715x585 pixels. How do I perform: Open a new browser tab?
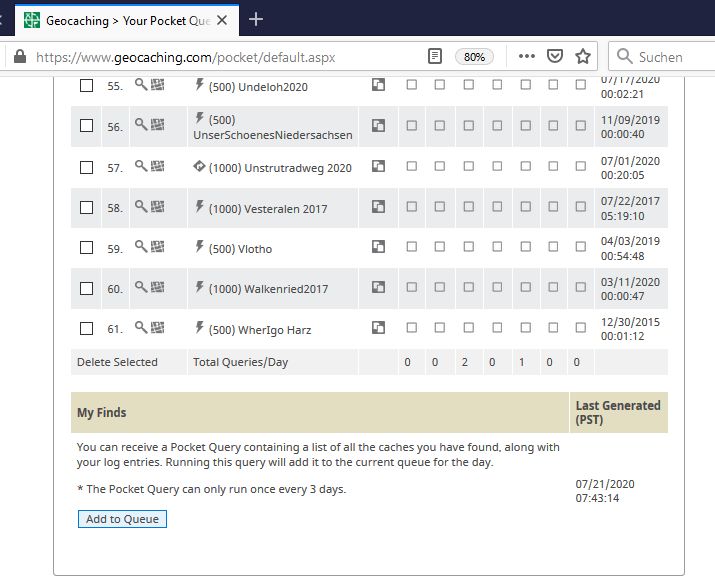tap(256, 20)
